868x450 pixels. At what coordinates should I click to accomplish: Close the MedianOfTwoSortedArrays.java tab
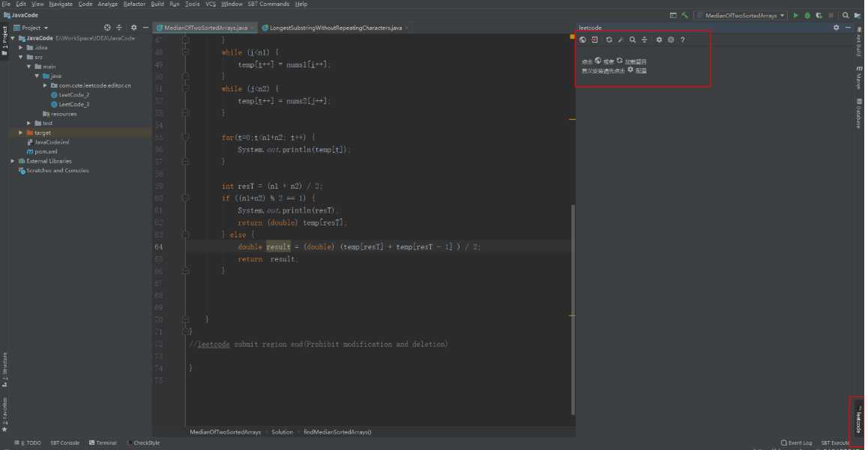(252, 28)
